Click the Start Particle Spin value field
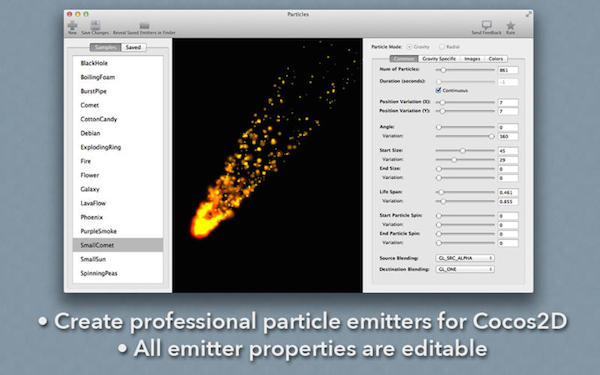Viewport: 600px width, 375px height. pos(508,216)
